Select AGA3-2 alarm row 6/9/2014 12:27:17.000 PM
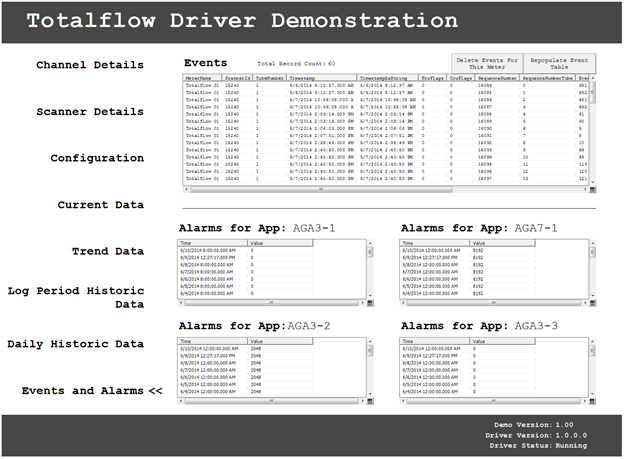The image size is (624, 459). [x=245, y=356]
